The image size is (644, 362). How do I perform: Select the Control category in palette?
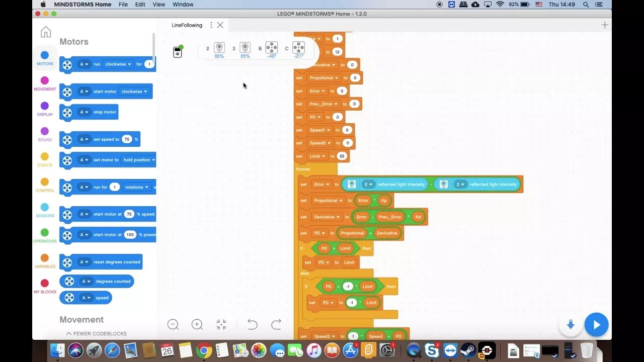pyautogui.click(x=45, y=185)
